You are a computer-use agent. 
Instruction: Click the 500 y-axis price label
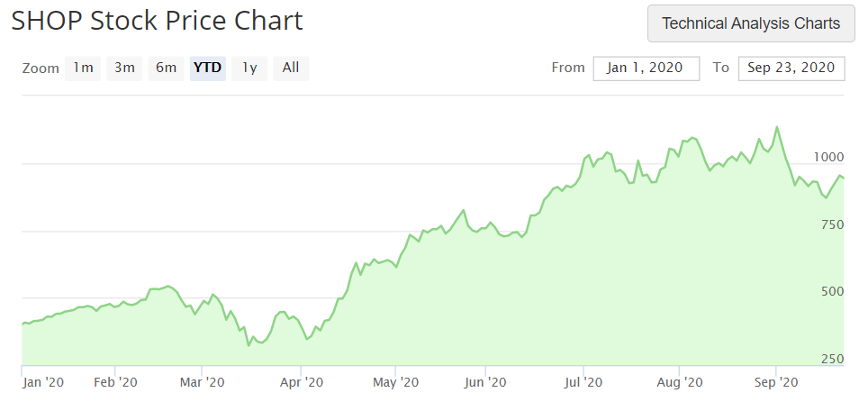pos(833,291)
